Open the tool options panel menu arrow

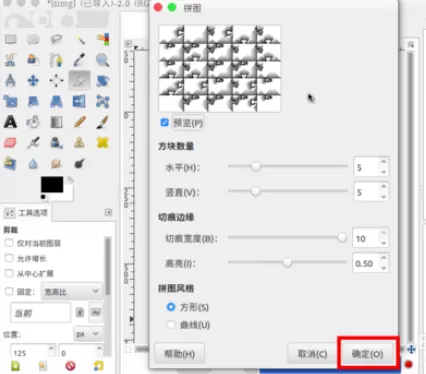[x=108, y=213]
